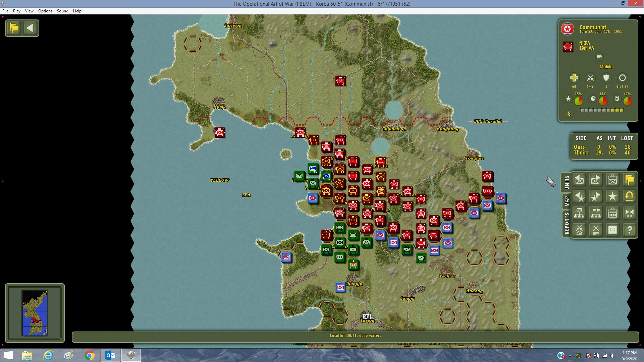Click the 47% supply pie gauge

coord(628,101)
